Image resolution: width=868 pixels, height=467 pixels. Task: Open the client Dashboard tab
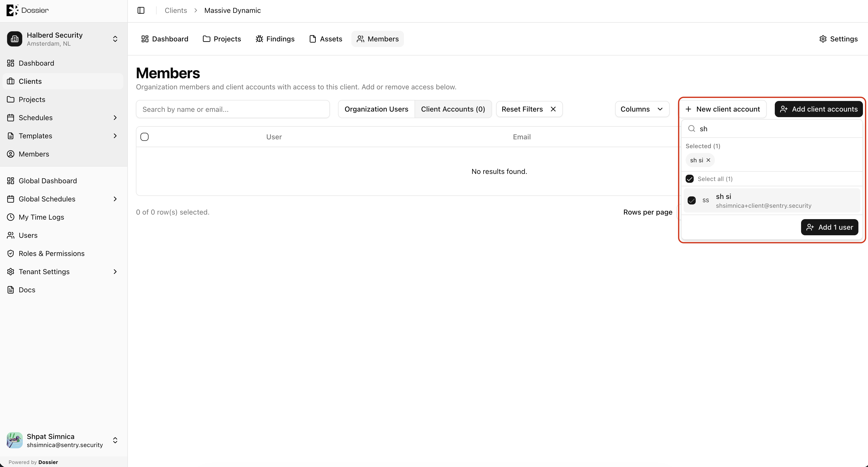(x=165, y=39)
